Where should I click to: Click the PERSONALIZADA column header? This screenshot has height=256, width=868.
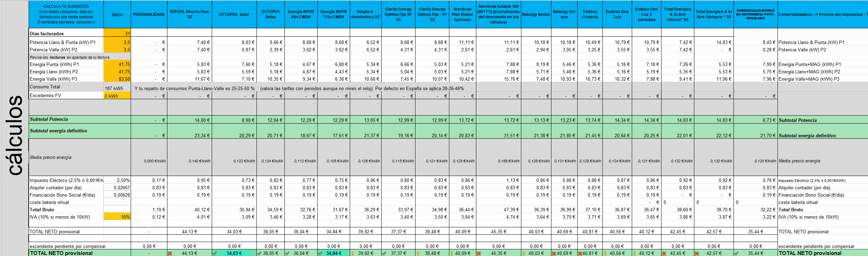(149, 14)
